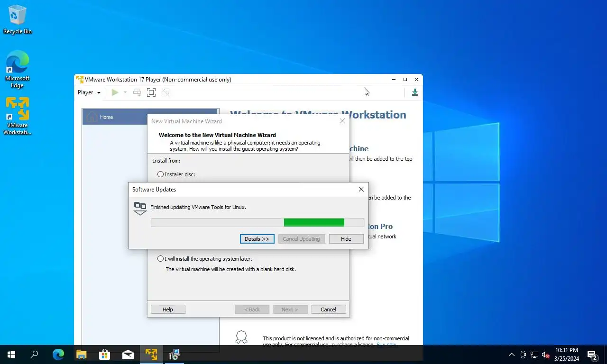
Task: Open Recycle Bin desktop icon
Action: (18, 20)
